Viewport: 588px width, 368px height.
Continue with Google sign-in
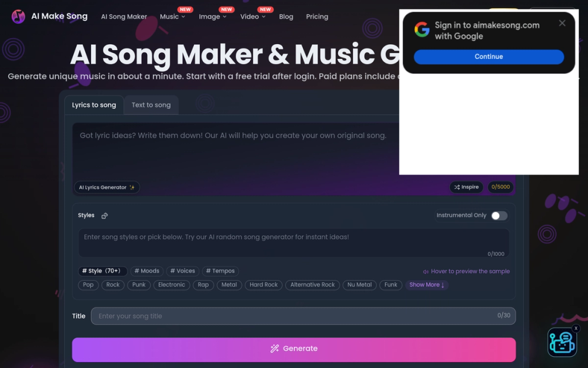pos(489,57)
